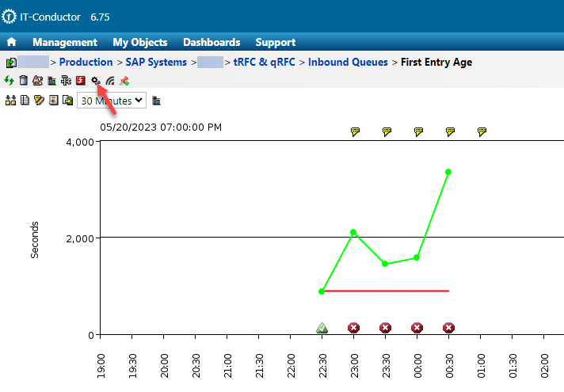564x392 pixels.
Task: Click the pushpin icon in toolbar
Action: click(124, 80)
